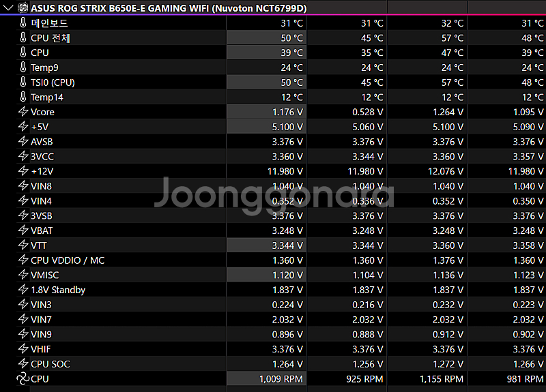The image size is (546, 392).
Task: Click the 1.176 V Vcore current value
Action: (287, 112)
